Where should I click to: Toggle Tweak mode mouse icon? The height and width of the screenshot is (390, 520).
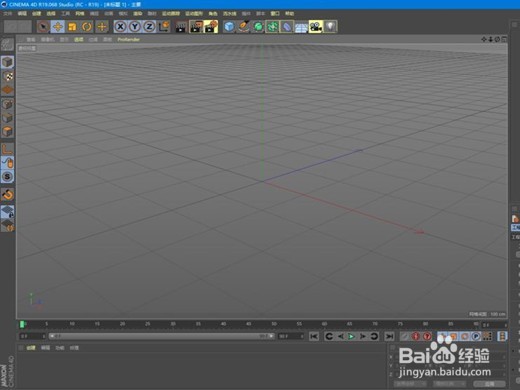coord(7,163)
